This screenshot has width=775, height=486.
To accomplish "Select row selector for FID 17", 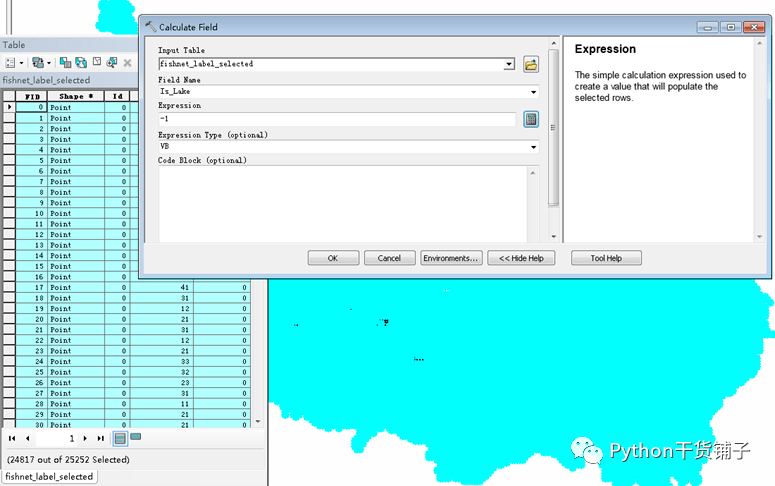I will pos(9,287).
